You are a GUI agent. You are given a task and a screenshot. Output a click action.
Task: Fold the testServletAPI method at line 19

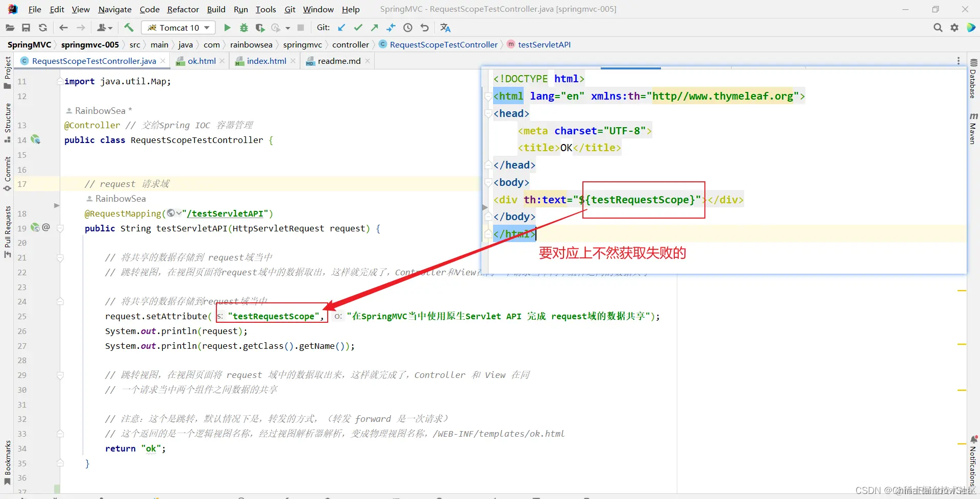pos(60,228)
